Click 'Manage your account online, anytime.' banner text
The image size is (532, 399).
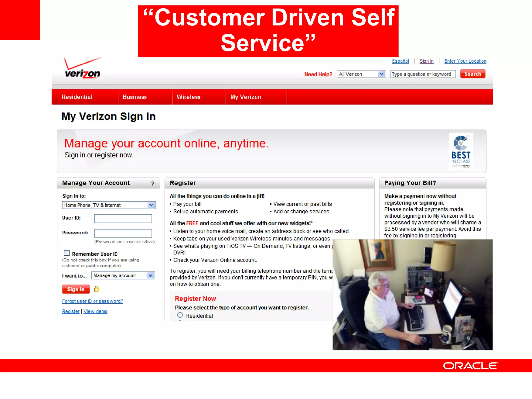[166, 143]
